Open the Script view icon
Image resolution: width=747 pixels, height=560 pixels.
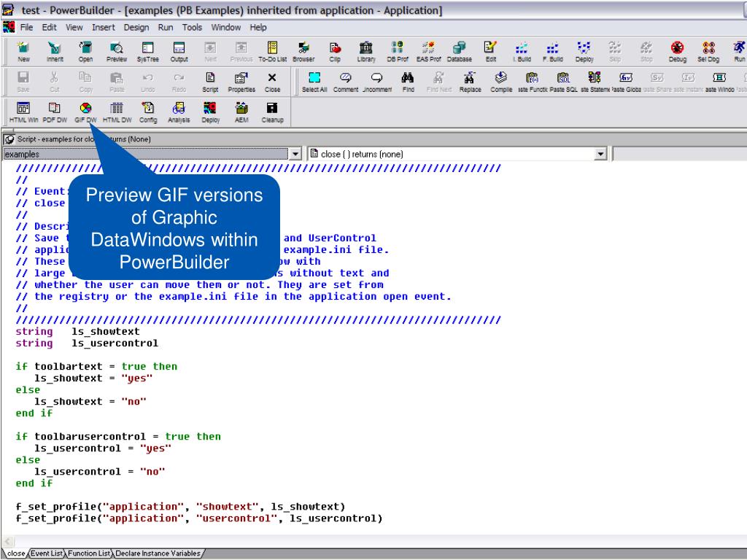(x=210, y=82)
